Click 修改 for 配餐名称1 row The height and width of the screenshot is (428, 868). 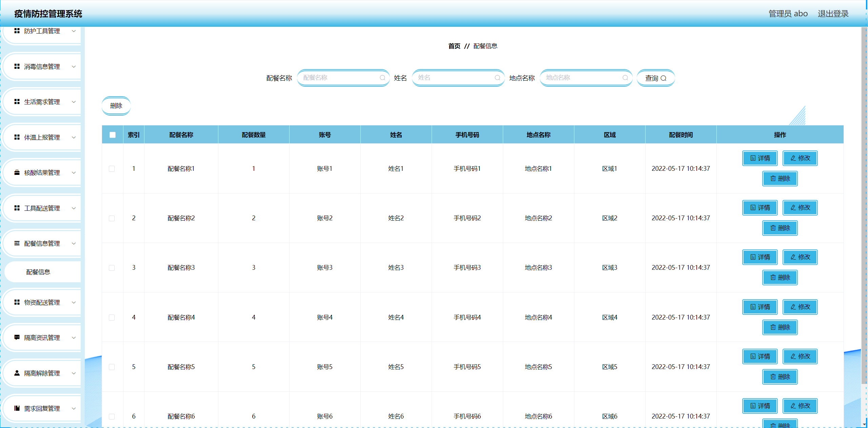[800, 158]
